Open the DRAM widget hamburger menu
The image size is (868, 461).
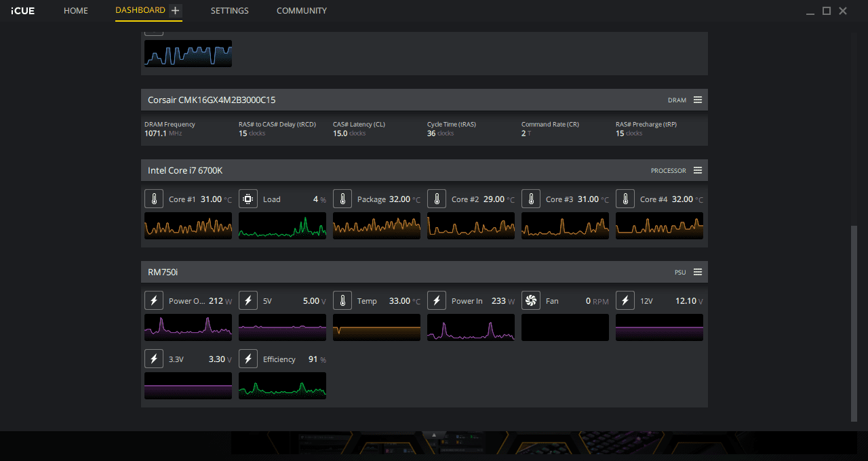(698, 100)
